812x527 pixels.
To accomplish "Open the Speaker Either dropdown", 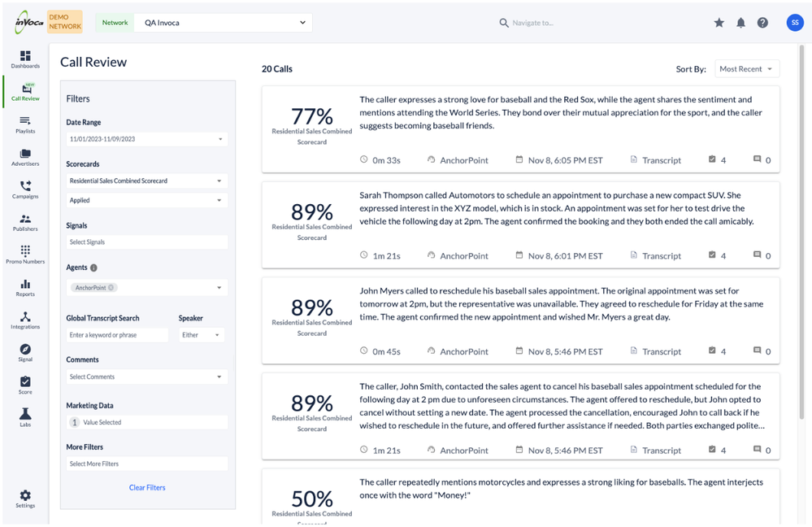I will click(x=201, y=335).
